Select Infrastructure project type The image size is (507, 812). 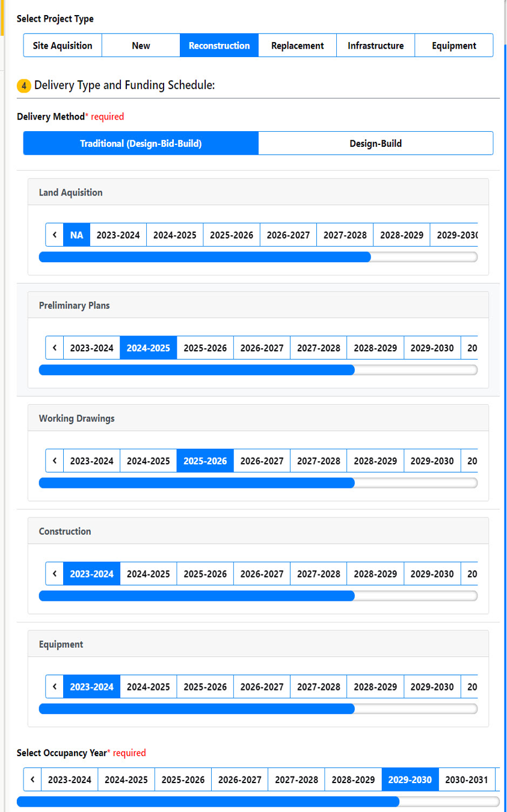coord(376,46)
